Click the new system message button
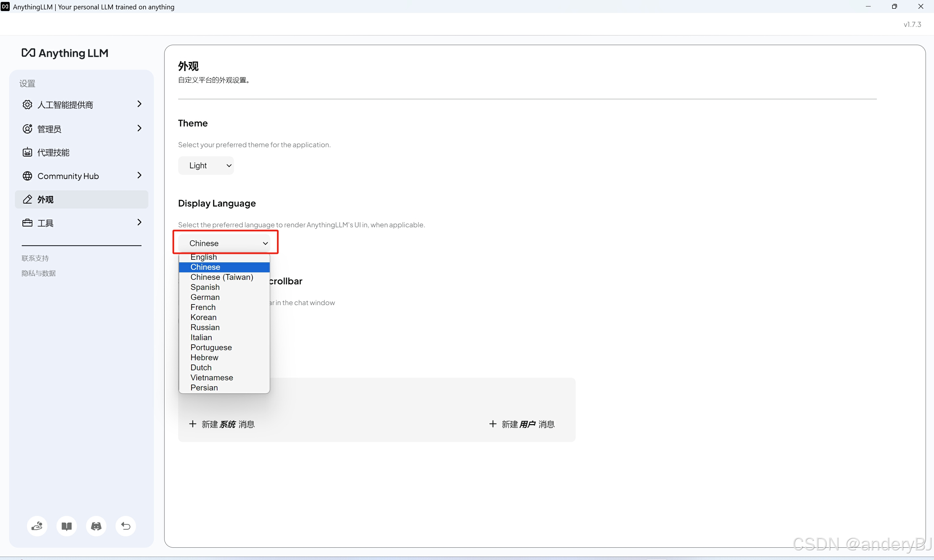This screenshot has width=934, height=560. [222, 424]
